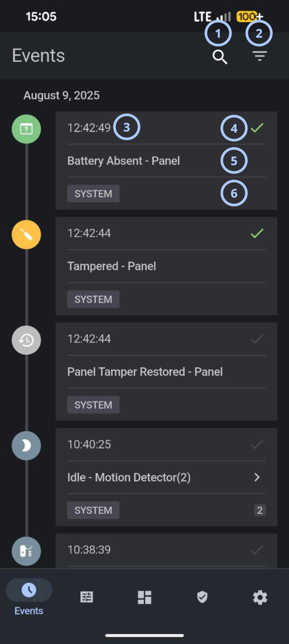This screenshot has width=289, height=644.
Task: Toggle the gray checkmark on Panel Tamper Restored
Action: pos(257,339)
